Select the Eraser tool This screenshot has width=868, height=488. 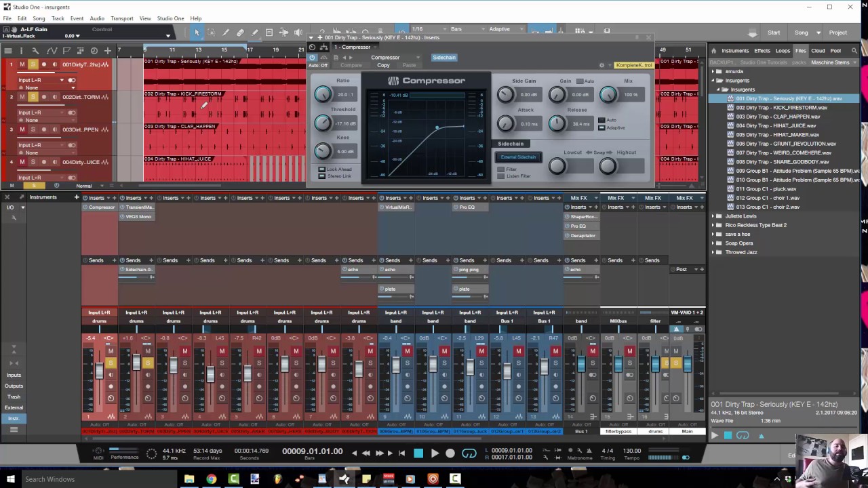(240, 32)
